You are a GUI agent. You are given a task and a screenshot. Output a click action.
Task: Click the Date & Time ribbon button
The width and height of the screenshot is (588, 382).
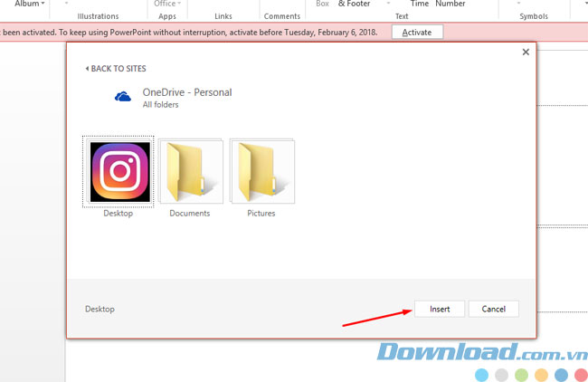[x=419, y=4]
